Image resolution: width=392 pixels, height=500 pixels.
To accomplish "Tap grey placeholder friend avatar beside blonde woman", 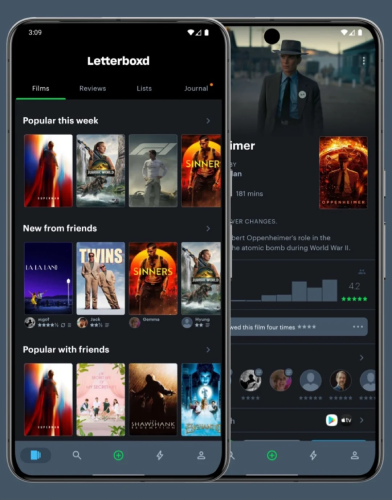I will [x=311, y=380].
